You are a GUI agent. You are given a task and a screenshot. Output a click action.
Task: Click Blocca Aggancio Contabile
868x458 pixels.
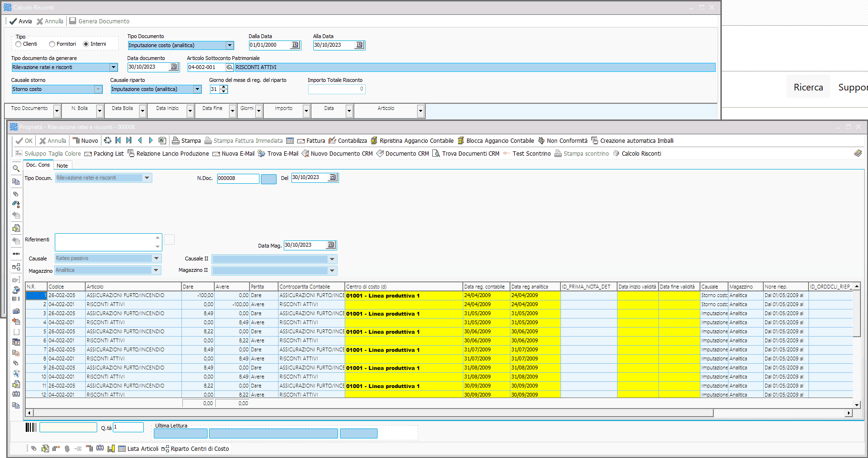click(x=496, y=140)
